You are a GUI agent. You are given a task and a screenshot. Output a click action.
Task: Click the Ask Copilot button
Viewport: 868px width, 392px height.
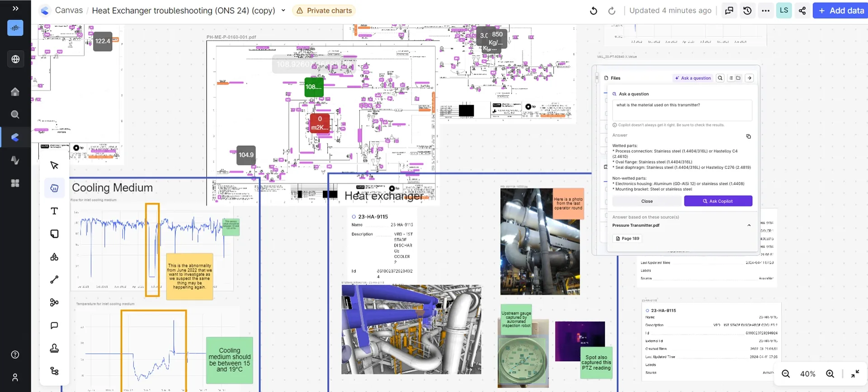[x=718, y=201]
